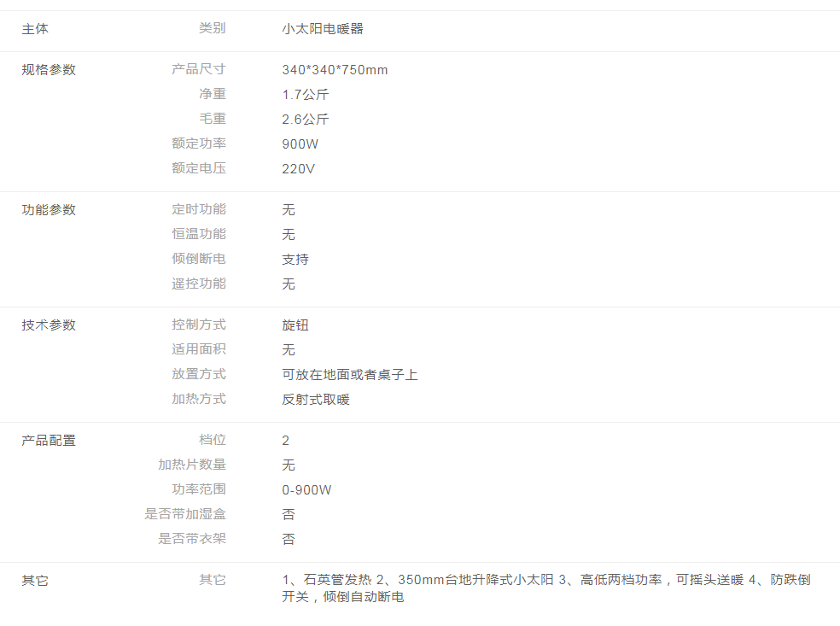This screenshot has width=840, height=626.
Task: Select the 产品配置 section header
Action: coord(47,440)
